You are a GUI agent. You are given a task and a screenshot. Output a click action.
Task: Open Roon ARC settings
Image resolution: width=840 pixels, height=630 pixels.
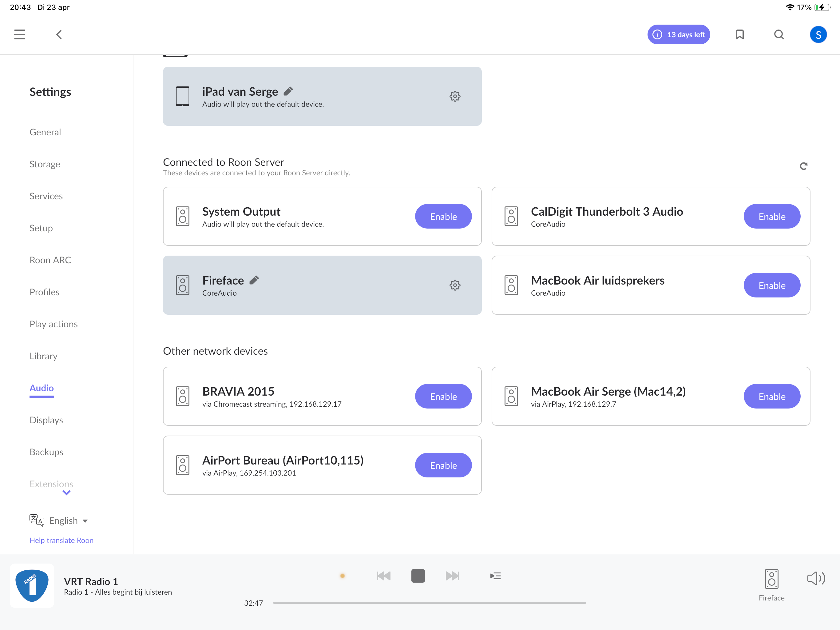click(x=50, y=260)
